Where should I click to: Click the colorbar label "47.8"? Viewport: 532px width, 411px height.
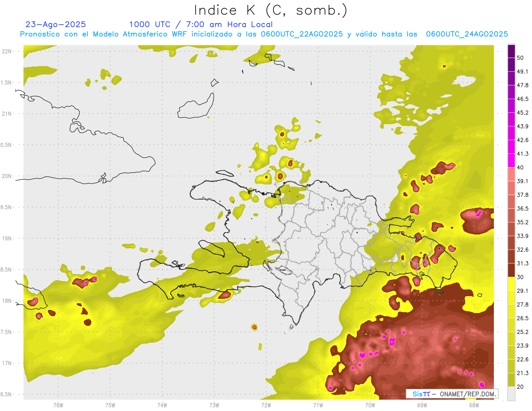(x=523, y=86)
